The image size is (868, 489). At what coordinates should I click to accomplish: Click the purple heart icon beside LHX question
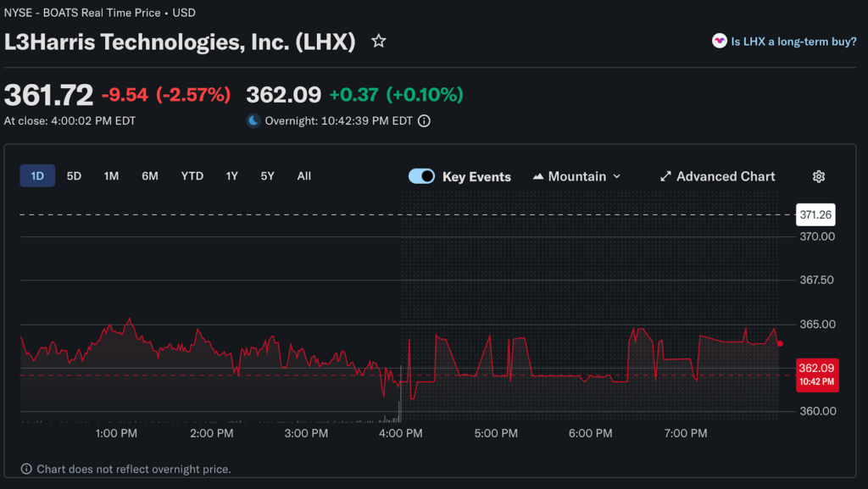click(719, 41)
